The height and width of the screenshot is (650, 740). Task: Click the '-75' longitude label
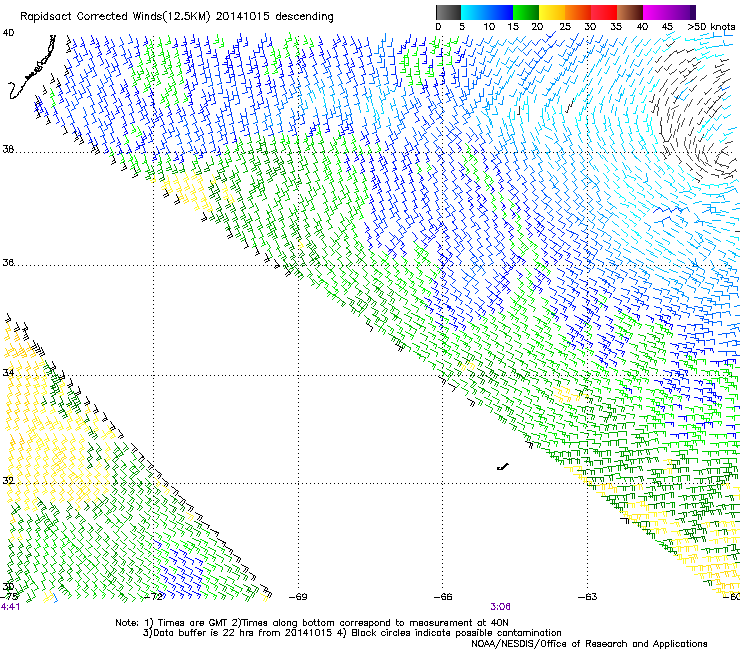coord(9,597)
